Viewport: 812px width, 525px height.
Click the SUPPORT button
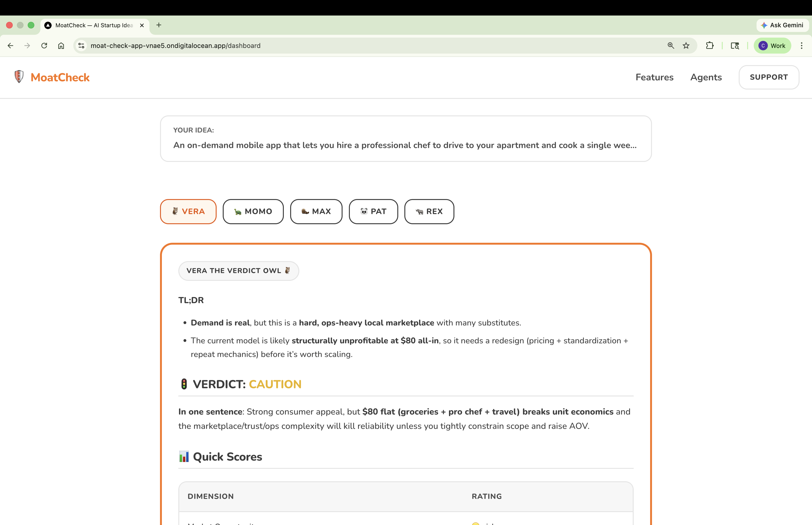point(768,77)
